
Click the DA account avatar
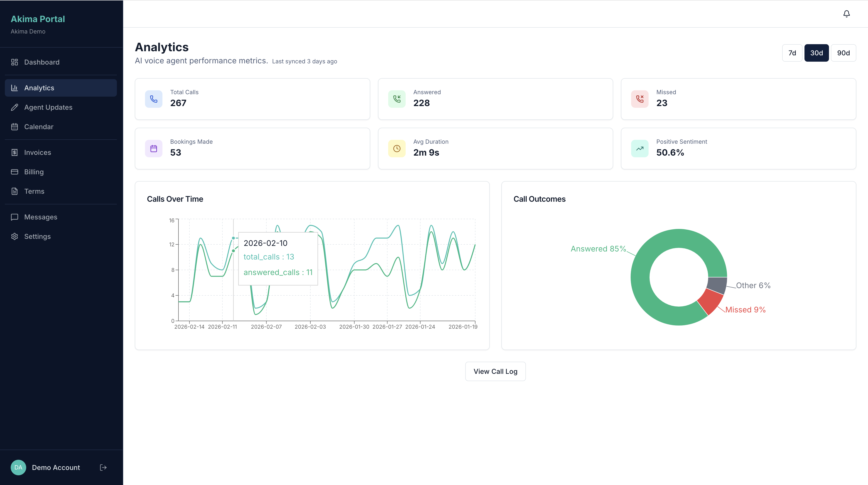tap(18, 468)
